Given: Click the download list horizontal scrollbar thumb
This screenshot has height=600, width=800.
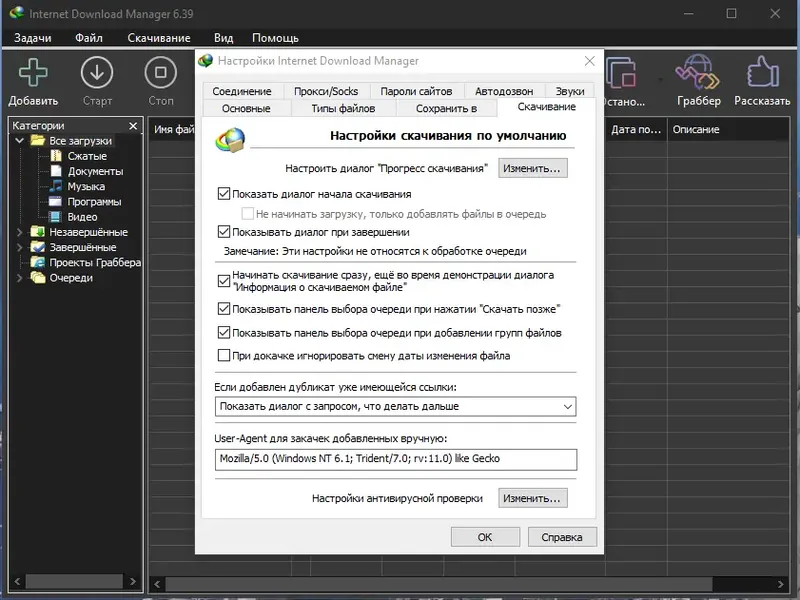Looking at the screenshot, I should tap(439, 583).
